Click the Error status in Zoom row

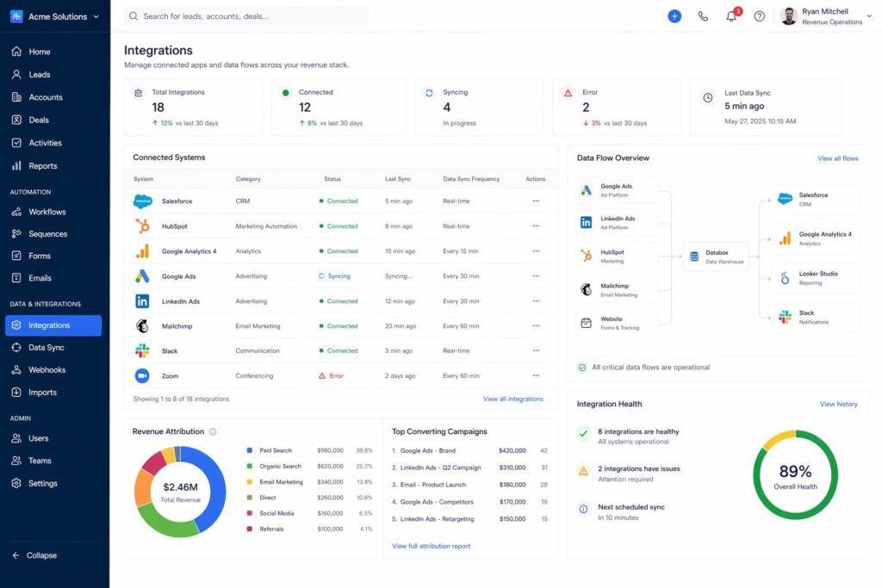(331, 375)
